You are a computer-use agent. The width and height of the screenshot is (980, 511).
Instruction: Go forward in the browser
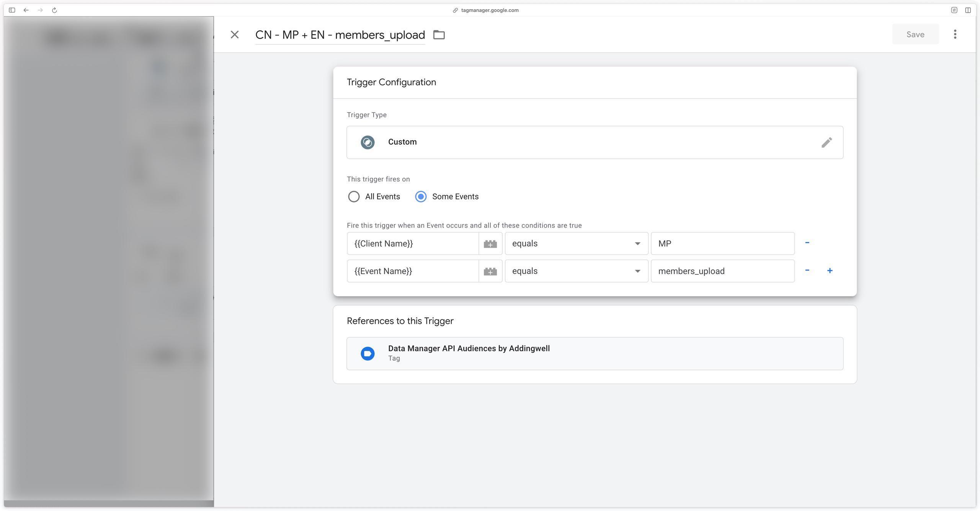coord(40,10)
